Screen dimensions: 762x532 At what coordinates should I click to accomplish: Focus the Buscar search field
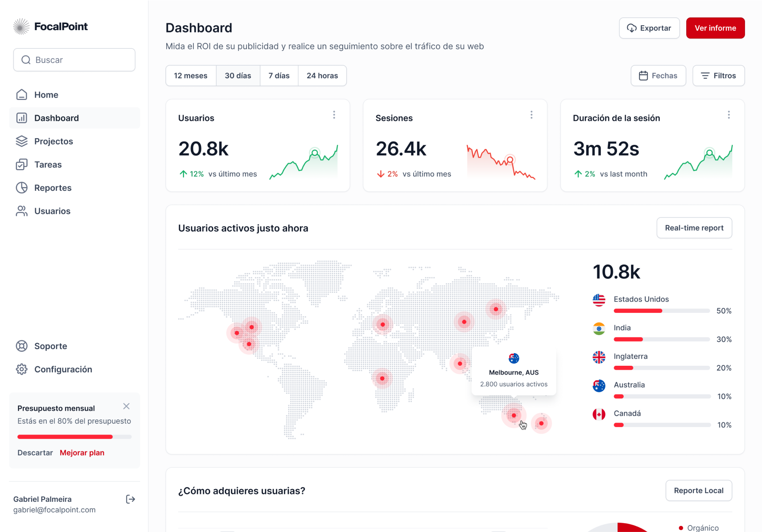pyautogui.click(x=74, y=60)
